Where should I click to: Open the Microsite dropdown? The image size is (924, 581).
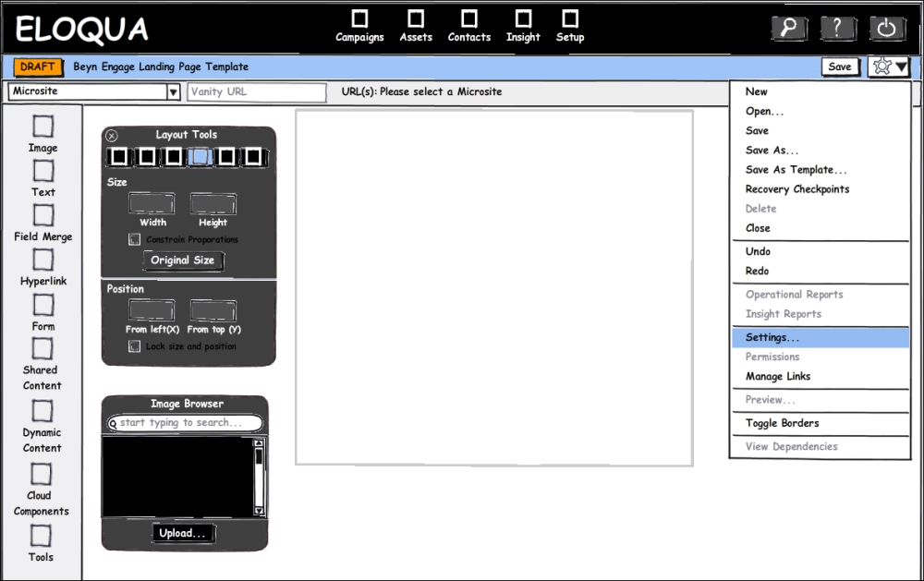point(94,91)
